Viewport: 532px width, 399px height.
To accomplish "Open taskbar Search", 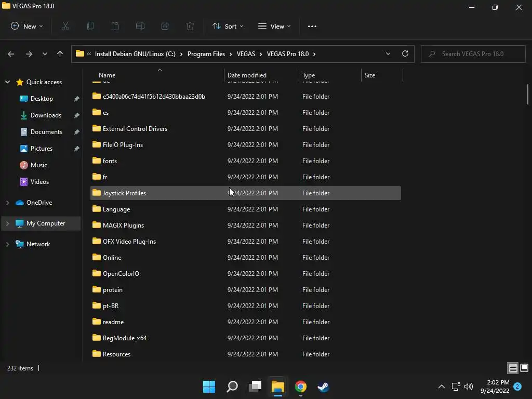I will coord(232,387).
